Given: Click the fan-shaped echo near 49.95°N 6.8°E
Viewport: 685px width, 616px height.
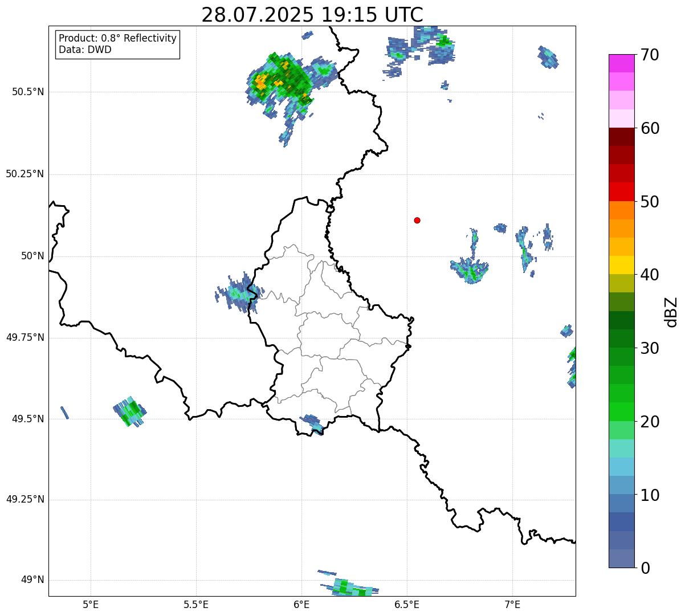Looking at the screenshot, I should click(470, 270).
